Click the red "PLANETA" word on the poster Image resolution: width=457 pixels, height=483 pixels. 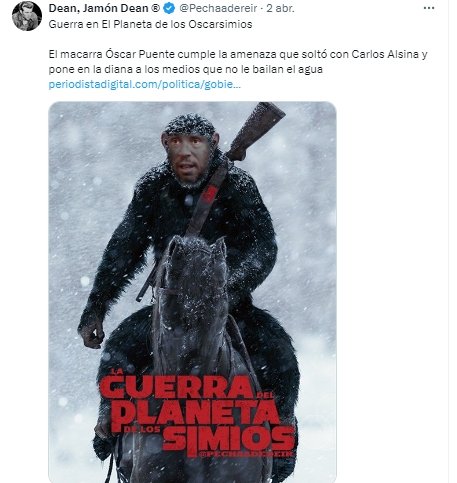(195, 412)
